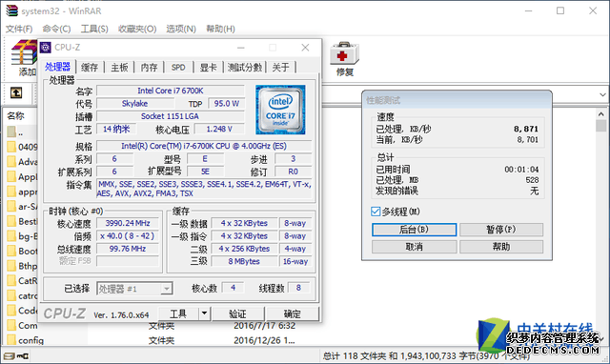Screen dimensions: 610x364
Task: Click the scroll-up arrow of file list
Action: 601,114
